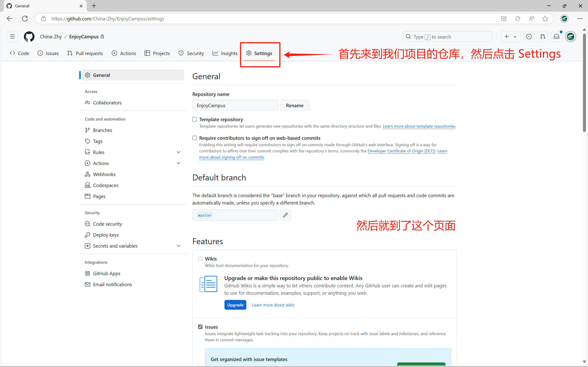Open Codespaces in settings sidebar
The height and width of the screenshot is (367, 588).
(133, 185)
